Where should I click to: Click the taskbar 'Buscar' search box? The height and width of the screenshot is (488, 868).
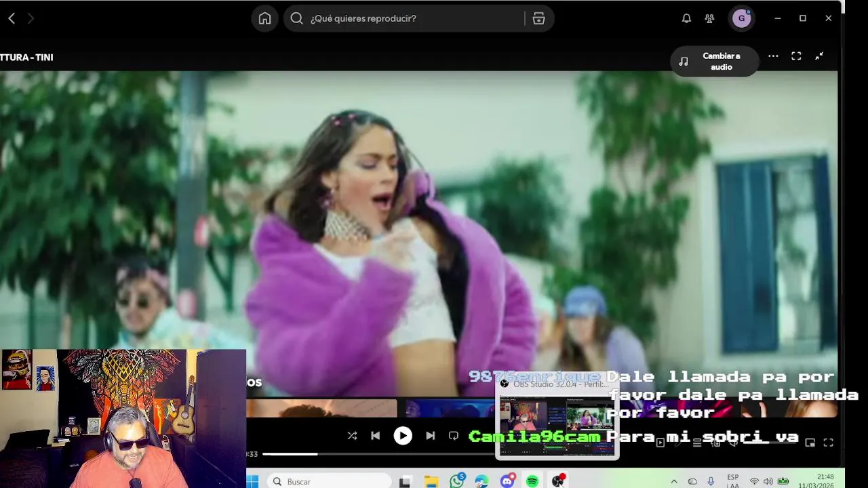coord(330,481)
